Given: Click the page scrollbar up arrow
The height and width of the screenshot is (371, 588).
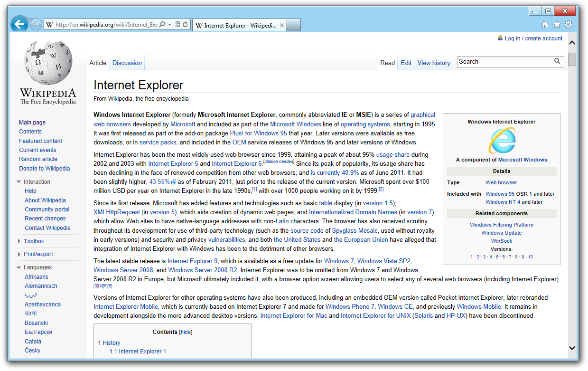Looking at the screenshot, I should (572, 43).
